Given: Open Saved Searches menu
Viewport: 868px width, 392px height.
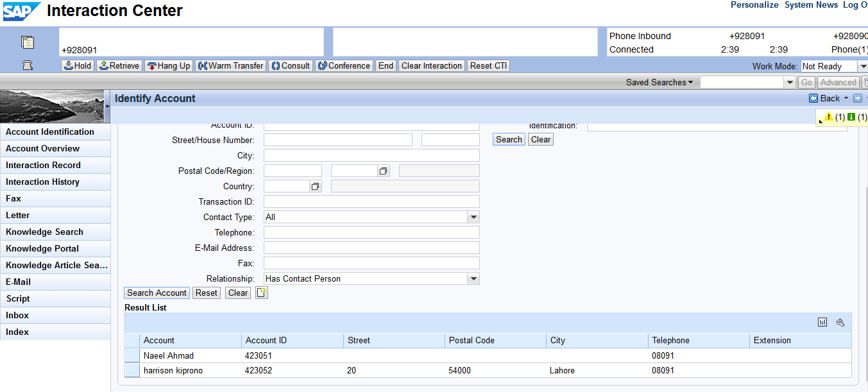Looking at the screenshot, I should pos(660,82).
